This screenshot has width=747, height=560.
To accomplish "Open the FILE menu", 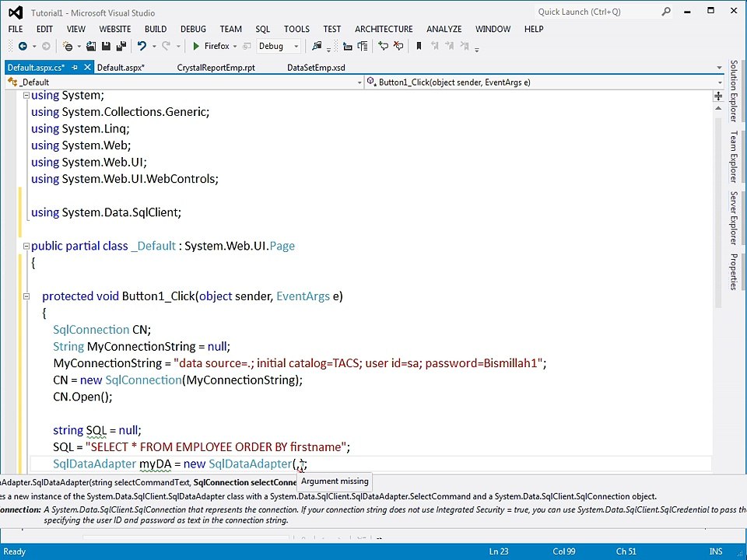I will pos(16,29).
